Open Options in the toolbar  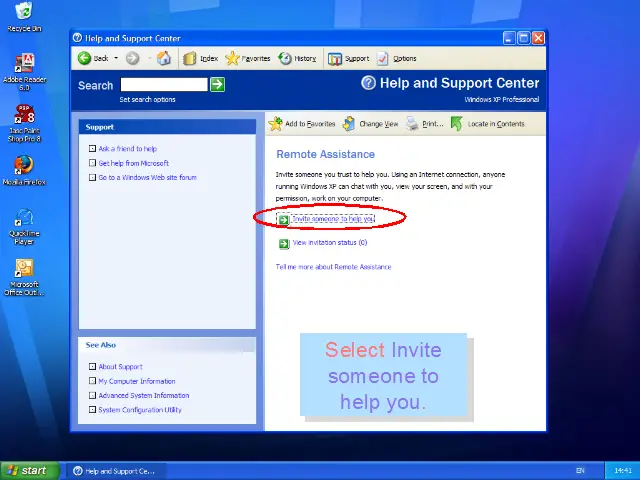coord(396,59)
